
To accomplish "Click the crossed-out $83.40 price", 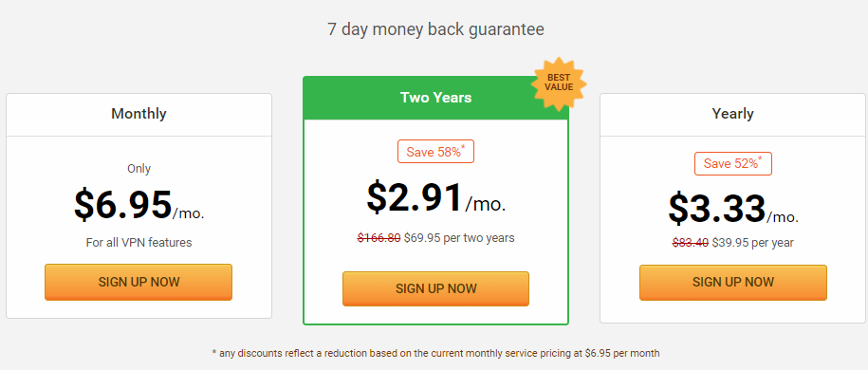I will coord(691,243).
